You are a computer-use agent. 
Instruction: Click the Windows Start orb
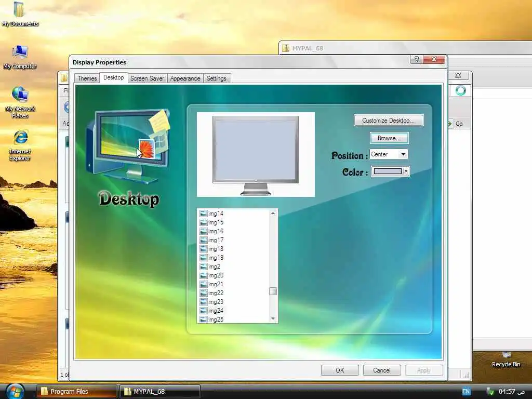15,391
